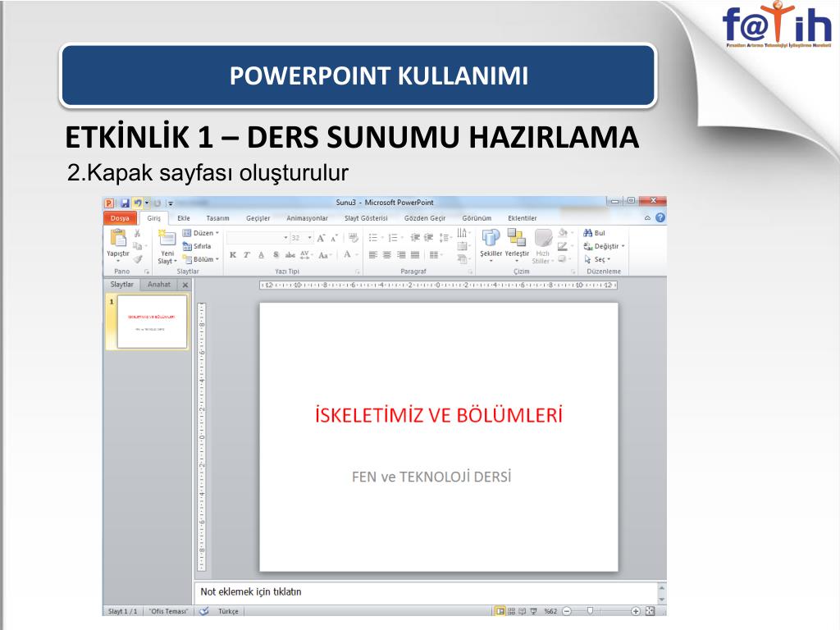Image resolution: width=840 pixels, height=630 pixels.
Task: Click the Şekiller shapes icon
Action: click(x=491, y=237)
